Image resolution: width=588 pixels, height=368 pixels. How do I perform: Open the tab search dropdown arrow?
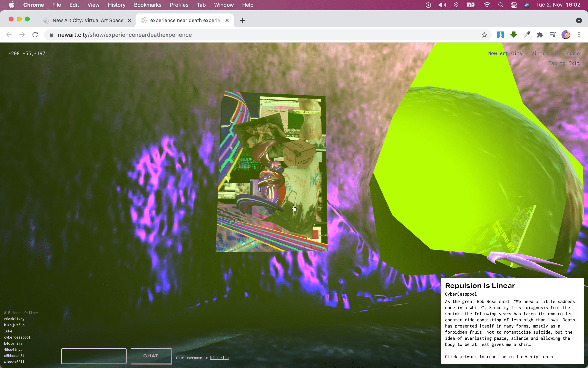click(x=579, y=20)
